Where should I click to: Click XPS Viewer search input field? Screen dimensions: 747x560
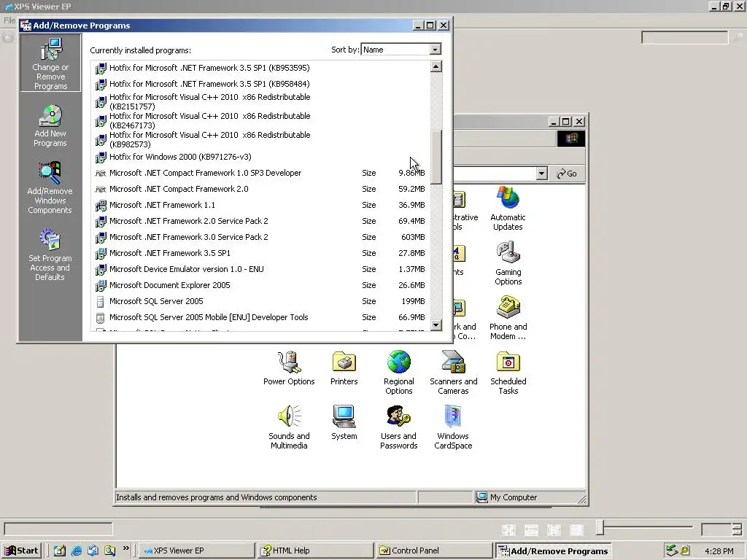[684, 37]
